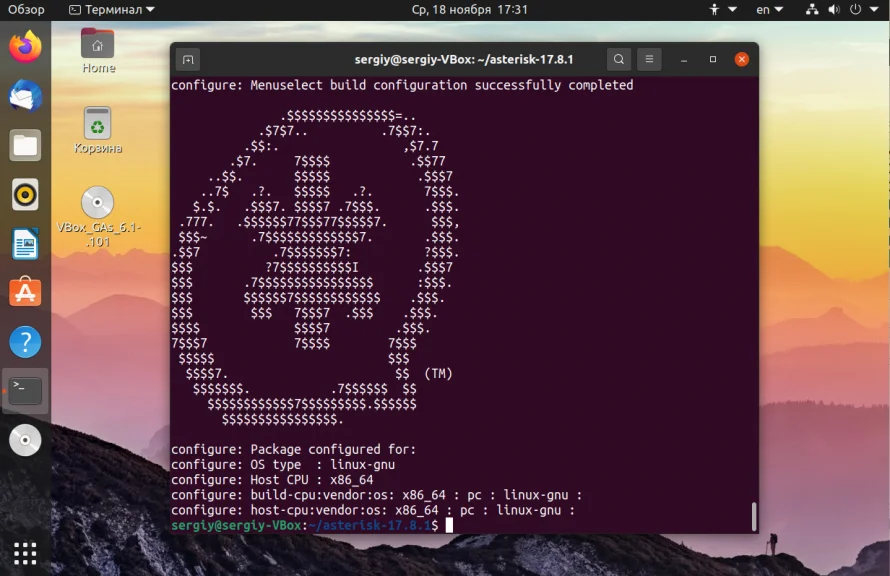Open Firefox from the dock

[25, 47]
